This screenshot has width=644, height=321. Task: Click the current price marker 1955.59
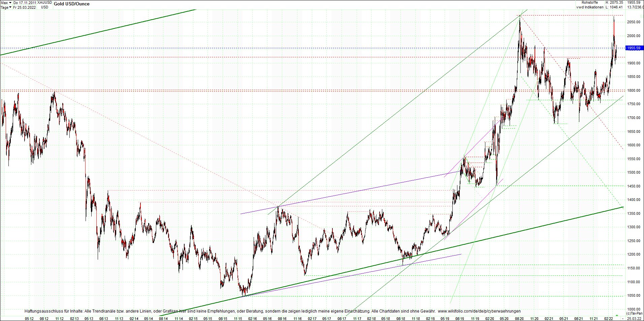[x=634, y=48]
